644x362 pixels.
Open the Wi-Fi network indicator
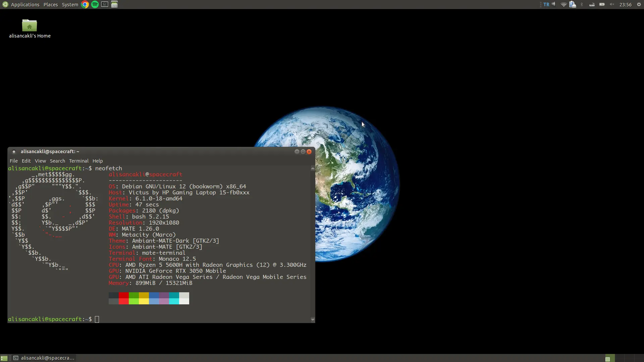tap(563, 5)
